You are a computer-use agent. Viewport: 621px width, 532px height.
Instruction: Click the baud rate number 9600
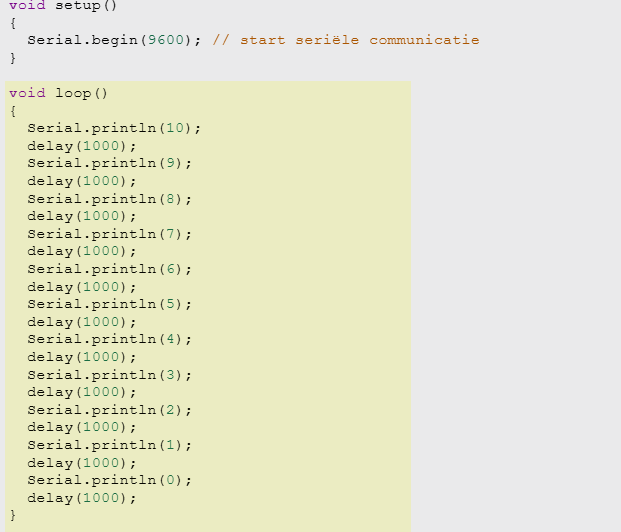[x=166, y=40]
